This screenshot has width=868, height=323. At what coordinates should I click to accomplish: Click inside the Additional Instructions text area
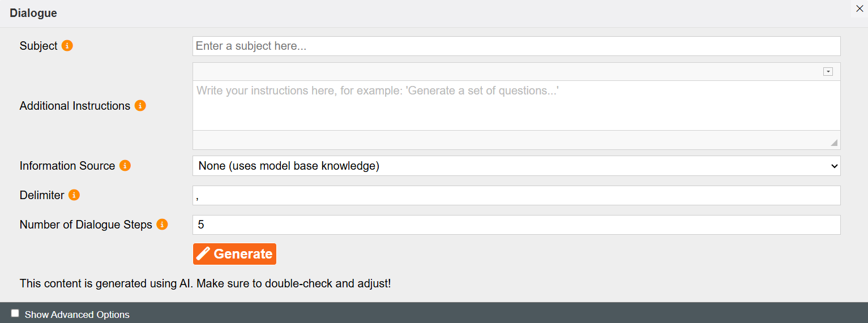516,106
